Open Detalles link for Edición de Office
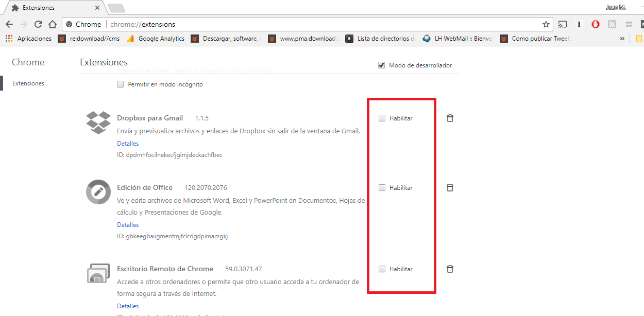 point(128,225)
